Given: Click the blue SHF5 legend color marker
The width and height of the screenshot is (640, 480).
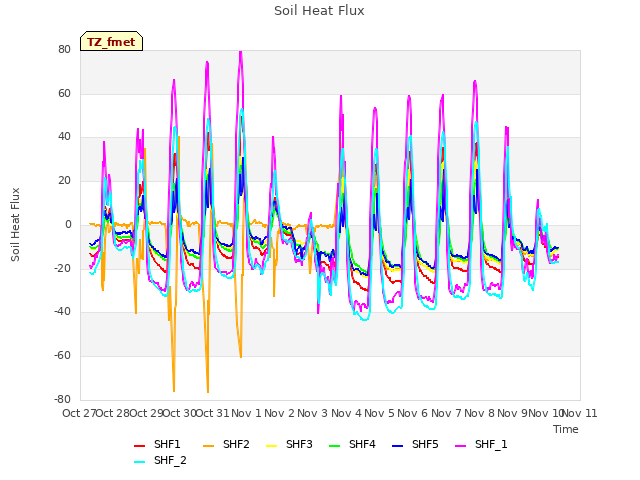Looking at the screenshot, I should 398,446.
